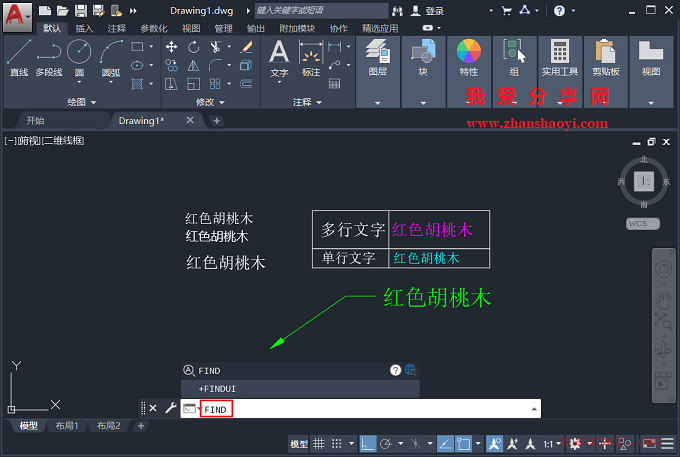The image size is (680, 457).
Task: Switch to the Annotate (注释) ribbon tab
Action: tap(117, 29)
